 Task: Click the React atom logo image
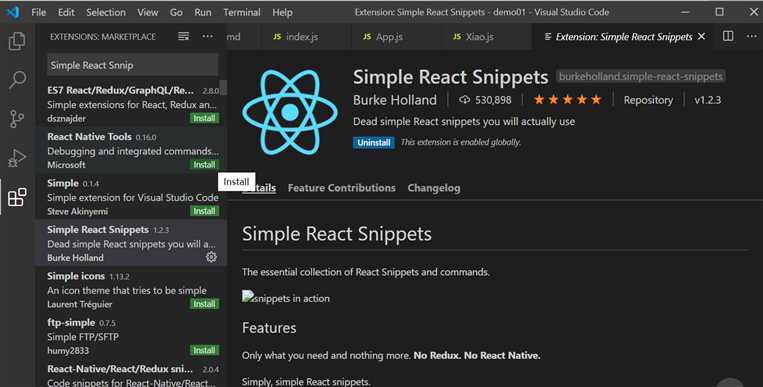[x=290, y=112]
